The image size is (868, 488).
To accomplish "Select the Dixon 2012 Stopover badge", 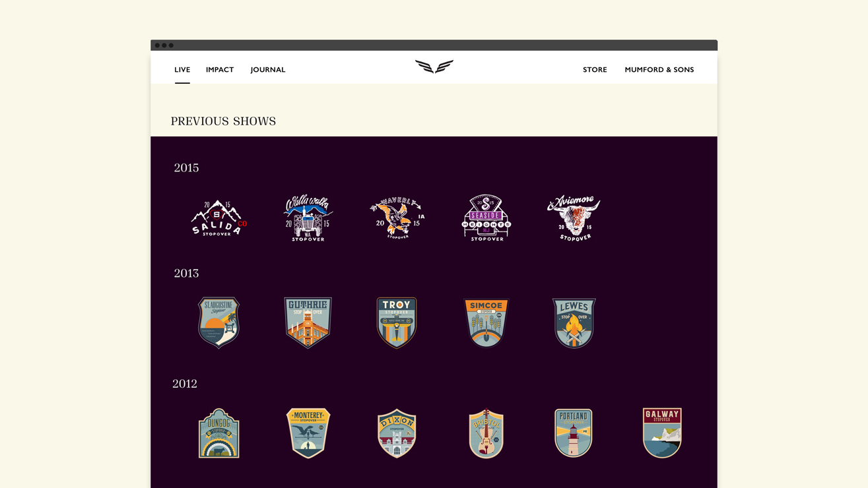I will (397, 433).
